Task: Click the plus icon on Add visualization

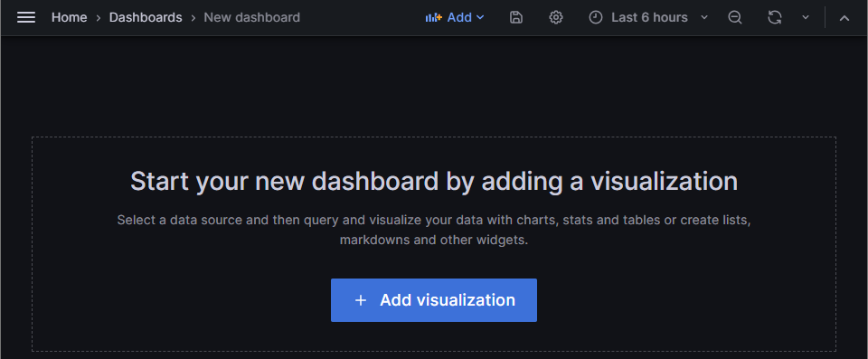Action: (361, 300)
